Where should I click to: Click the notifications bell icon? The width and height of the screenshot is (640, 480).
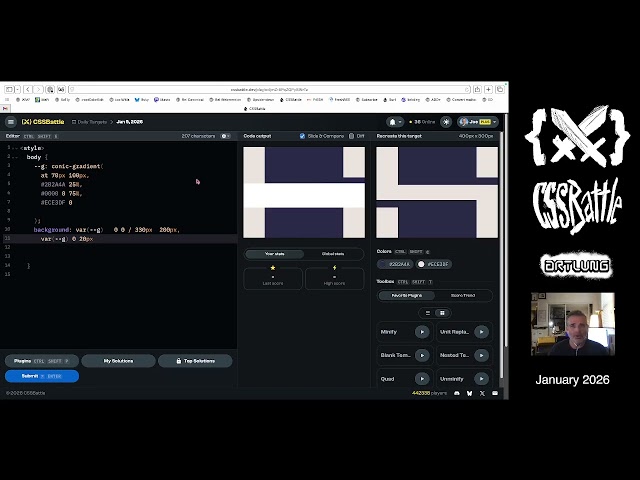coord(397,122)
